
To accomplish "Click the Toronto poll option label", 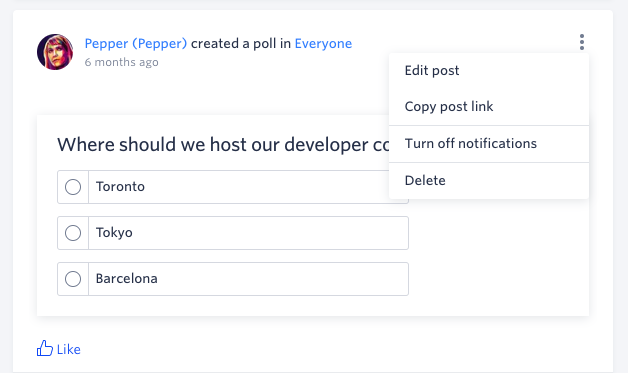I will (120, 187).
